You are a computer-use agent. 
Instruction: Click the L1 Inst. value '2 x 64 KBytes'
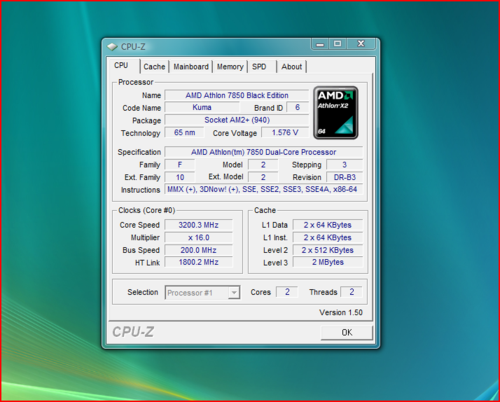tap(328, 238)
